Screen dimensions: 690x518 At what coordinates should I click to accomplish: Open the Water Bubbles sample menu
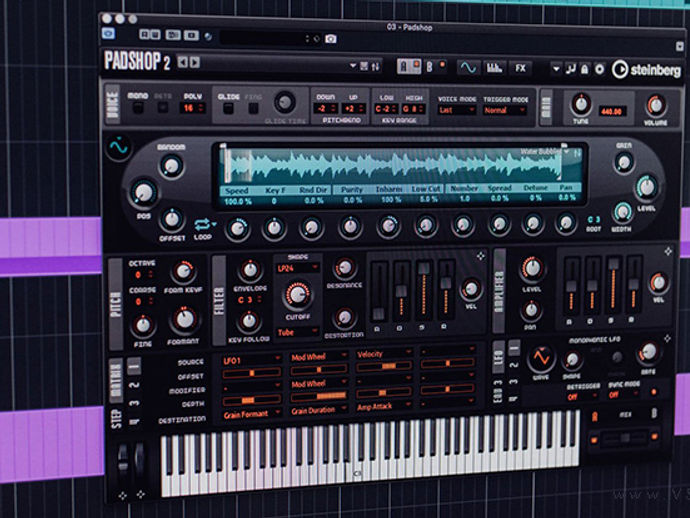[x=545, y=151]
